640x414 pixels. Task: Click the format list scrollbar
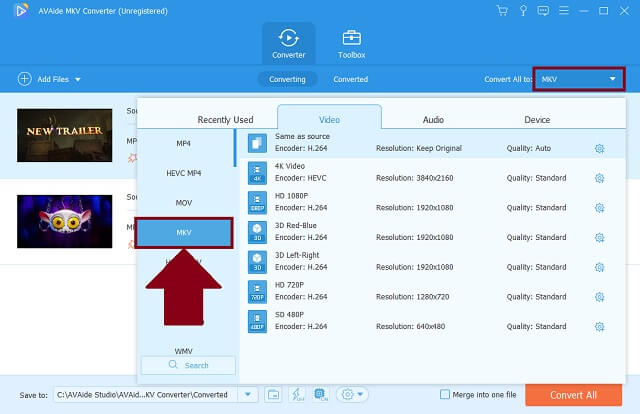tap(235, 148)
